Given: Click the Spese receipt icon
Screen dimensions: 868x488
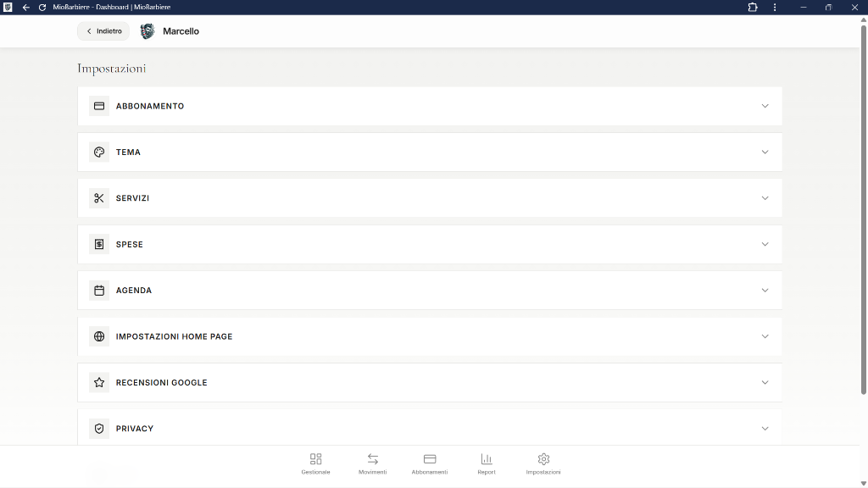Looking at the screenshot, I should [99, 244].
